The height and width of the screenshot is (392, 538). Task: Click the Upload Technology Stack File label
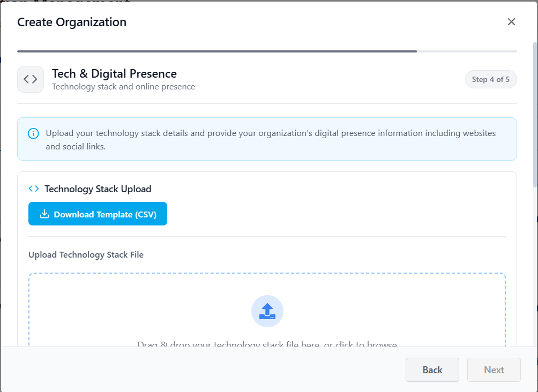(86, 255)
